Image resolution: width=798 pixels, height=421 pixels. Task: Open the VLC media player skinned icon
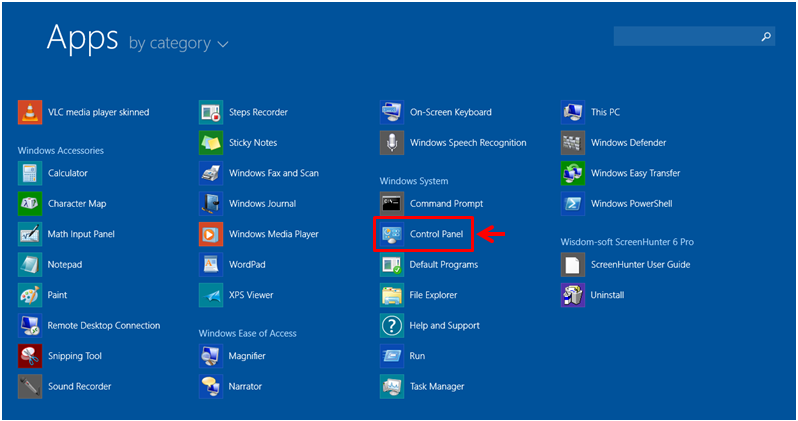tap(30, 113)
